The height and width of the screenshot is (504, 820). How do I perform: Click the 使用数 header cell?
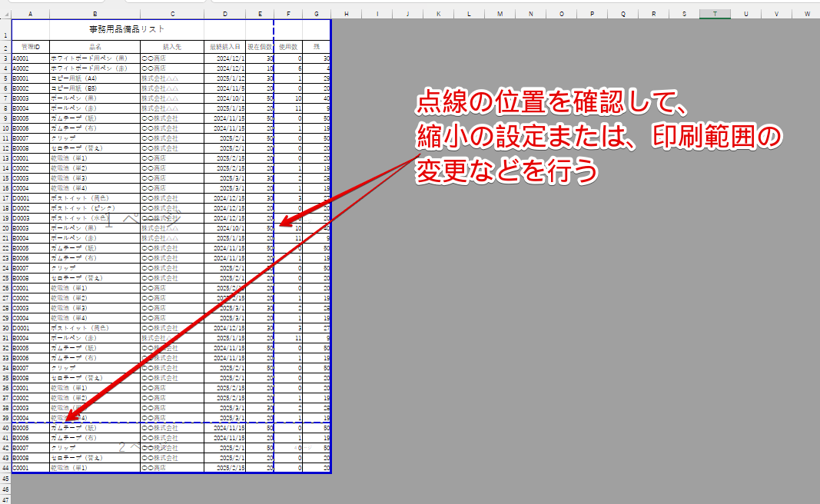point(288,45)
